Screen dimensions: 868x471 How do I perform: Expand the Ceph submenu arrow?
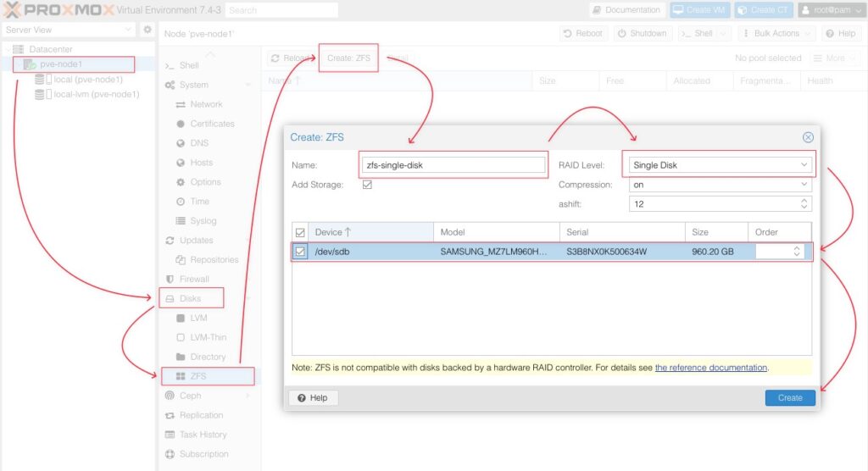pos(248,396)
